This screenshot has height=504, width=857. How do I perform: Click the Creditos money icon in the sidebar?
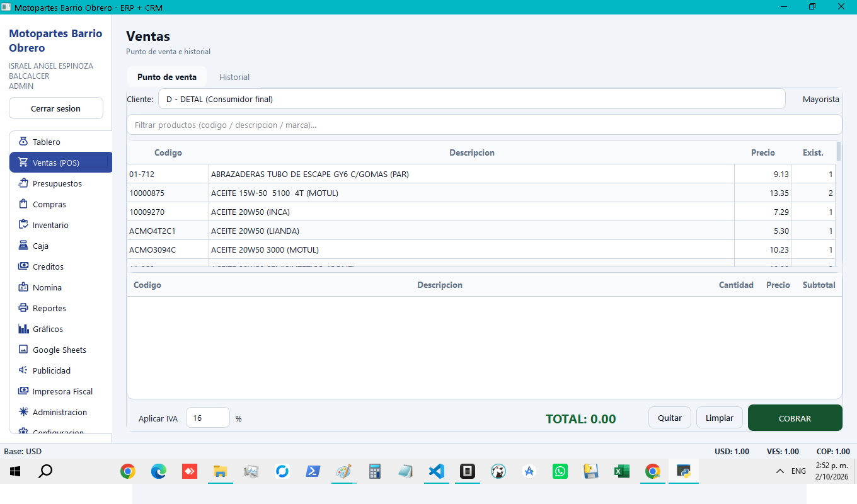[23, 266]
